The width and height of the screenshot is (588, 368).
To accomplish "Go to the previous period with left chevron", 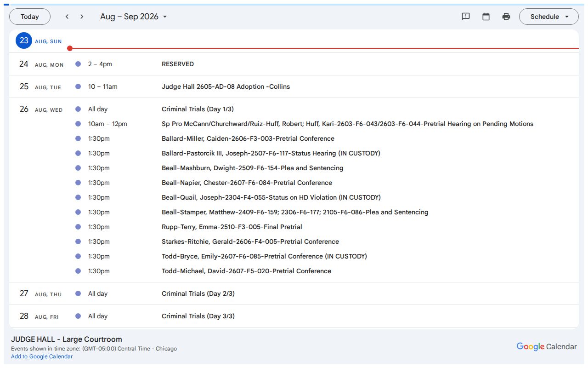I will coord(67,17).
